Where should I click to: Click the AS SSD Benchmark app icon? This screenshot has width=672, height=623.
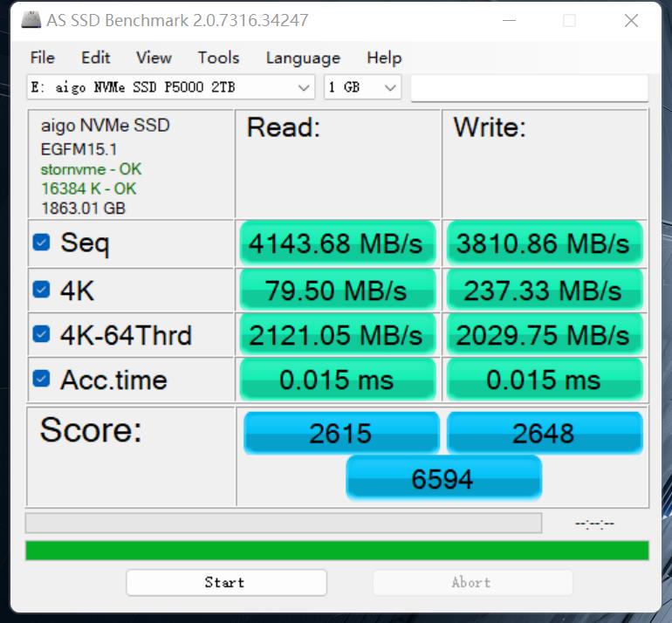31,20
